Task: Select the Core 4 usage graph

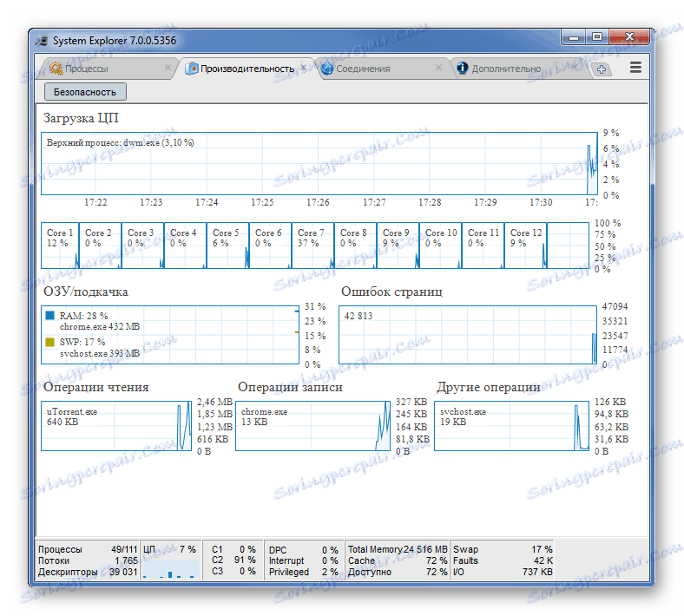Action: (186, 246)
